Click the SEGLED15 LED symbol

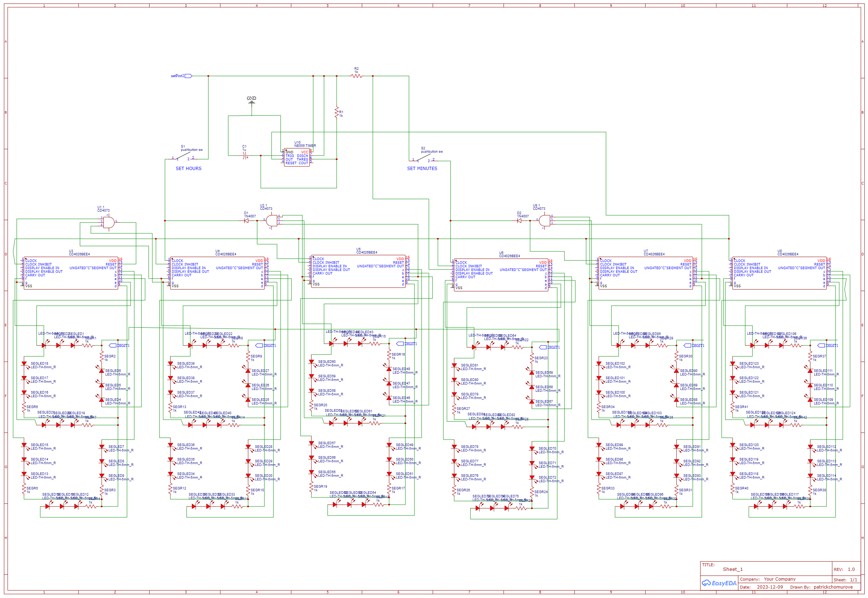(24, 445)
